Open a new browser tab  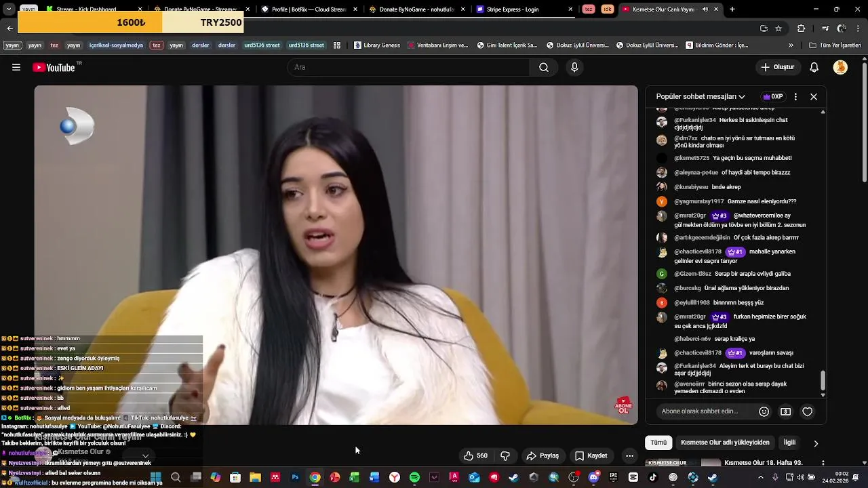click(732, 9)
